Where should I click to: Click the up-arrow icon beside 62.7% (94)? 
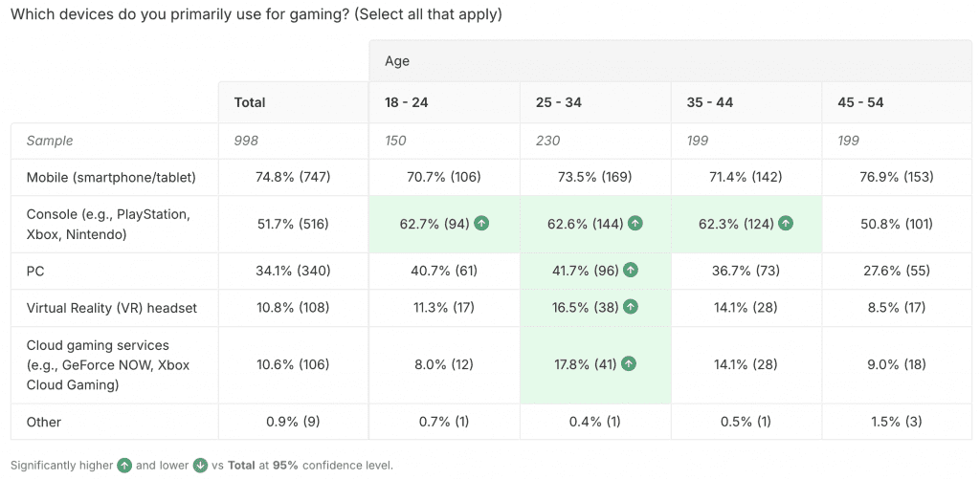[x=481, y=224]
